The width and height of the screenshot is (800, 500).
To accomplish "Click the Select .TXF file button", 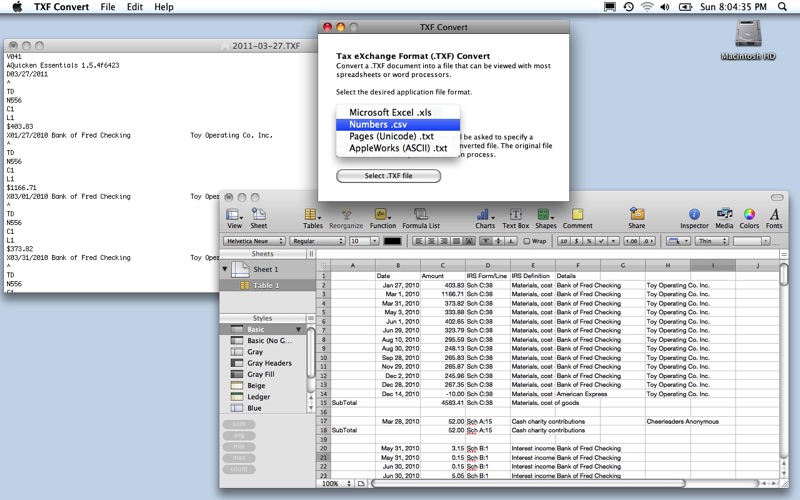I will coord(388,176).
